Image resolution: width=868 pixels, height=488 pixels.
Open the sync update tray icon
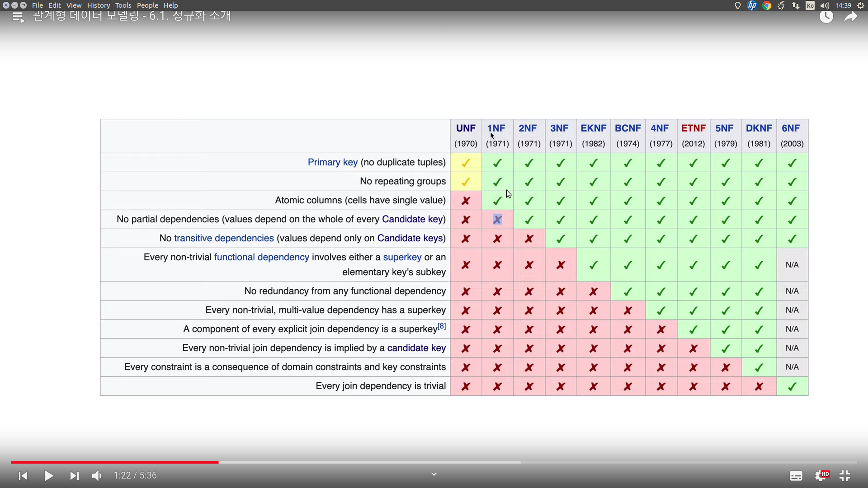click(781, 5)
